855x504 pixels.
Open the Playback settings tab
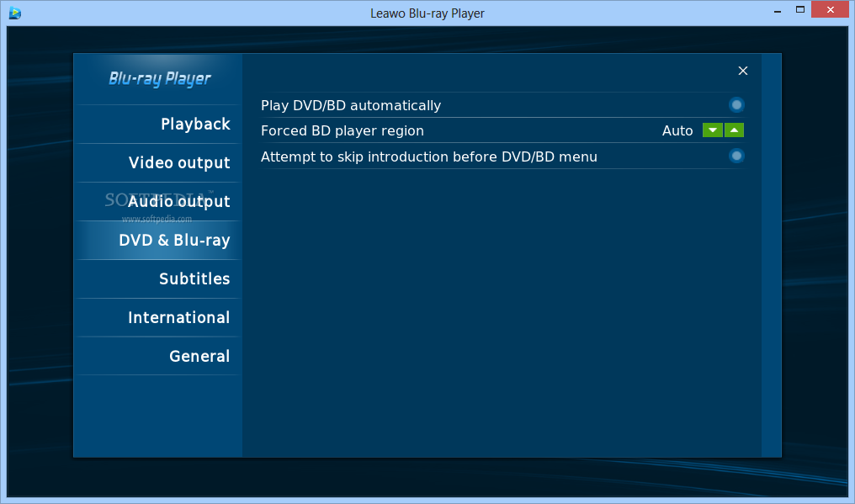tap(158, 125)
